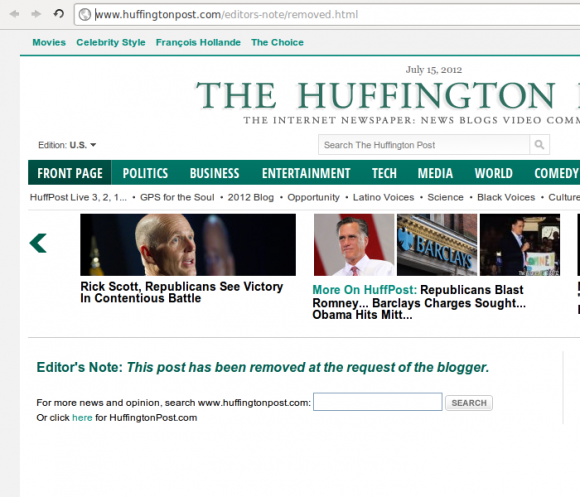Open Latino Voices
Screen dimensions: 580x497
(x=383, y=197)
